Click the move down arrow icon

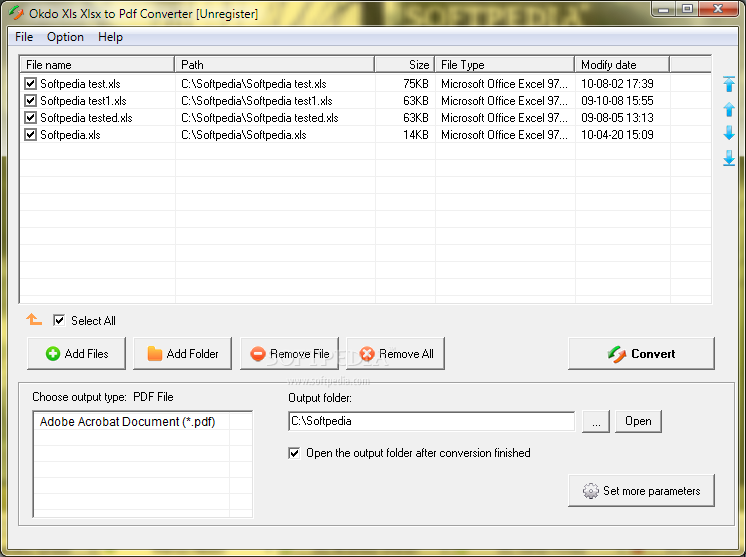tap(729, 133)
